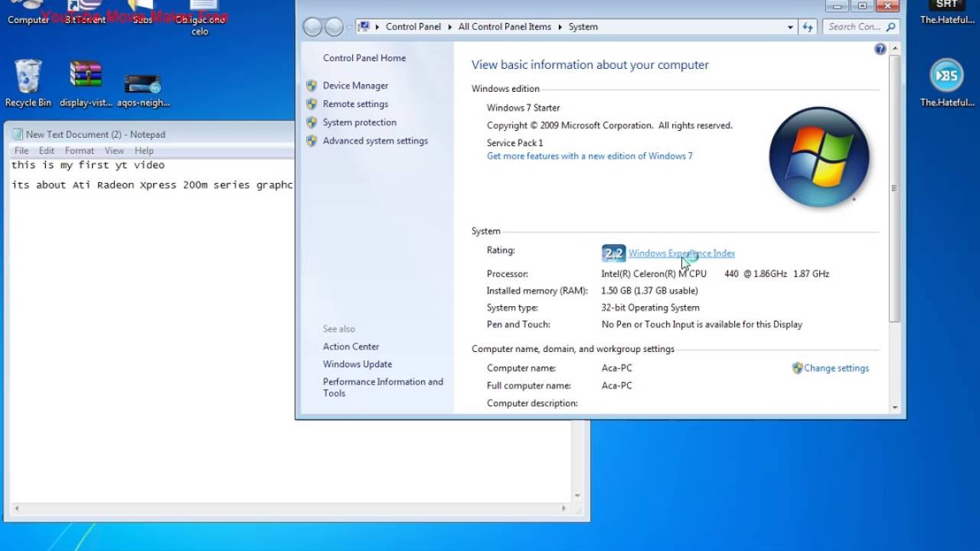Click the Control Panel vertical scrollbar thumb
This screenshot has height=551, width=980.
(895, 187)
